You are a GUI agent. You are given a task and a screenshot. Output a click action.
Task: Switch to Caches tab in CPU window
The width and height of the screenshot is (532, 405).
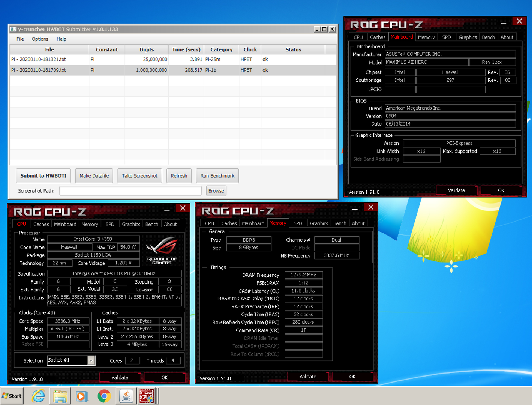(x=41, y=224)
